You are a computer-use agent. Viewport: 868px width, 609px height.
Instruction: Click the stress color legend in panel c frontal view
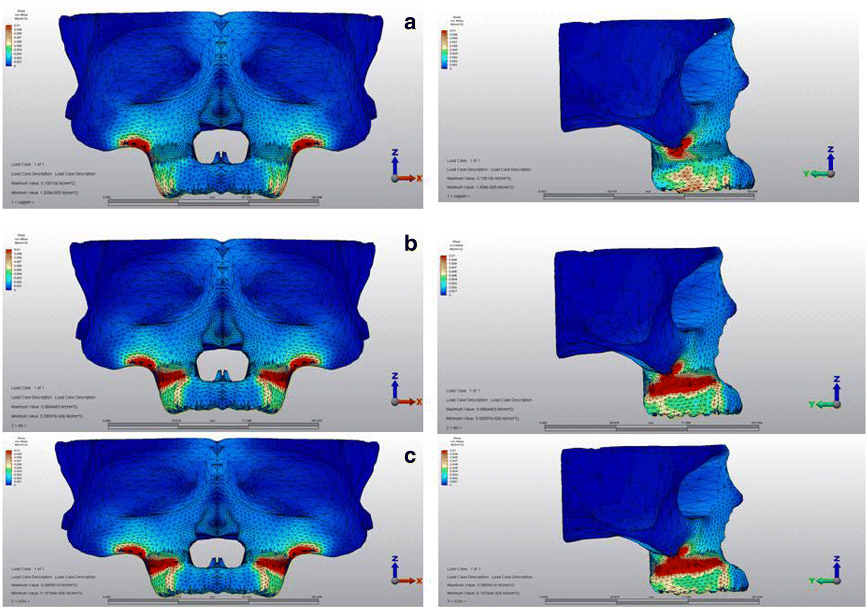click(9, 467)
